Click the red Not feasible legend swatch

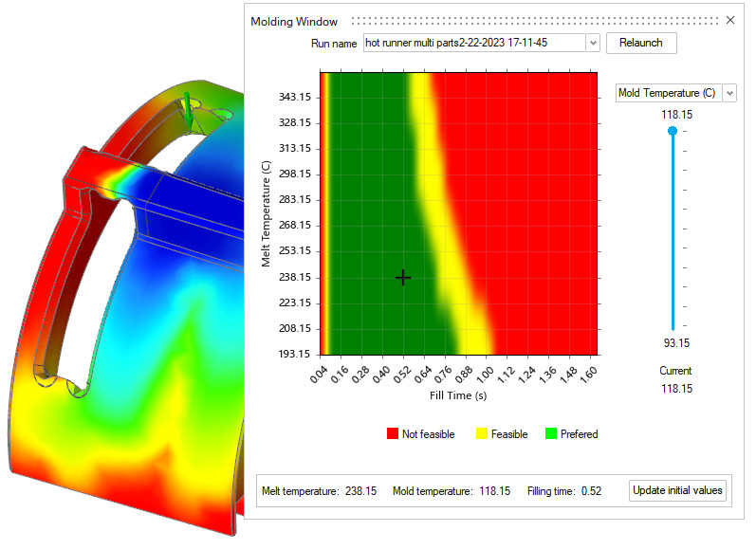pyautogui.click(x=392, y=434)
